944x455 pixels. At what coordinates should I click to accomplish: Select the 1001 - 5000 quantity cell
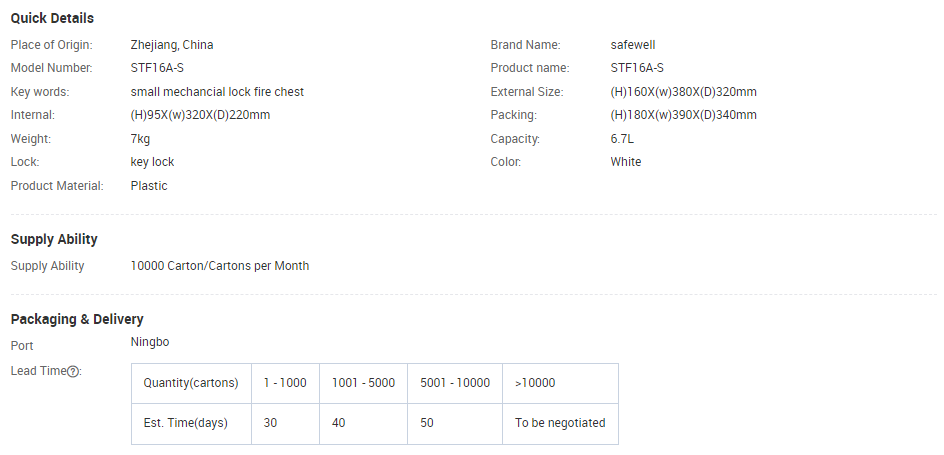pos(364,383)
